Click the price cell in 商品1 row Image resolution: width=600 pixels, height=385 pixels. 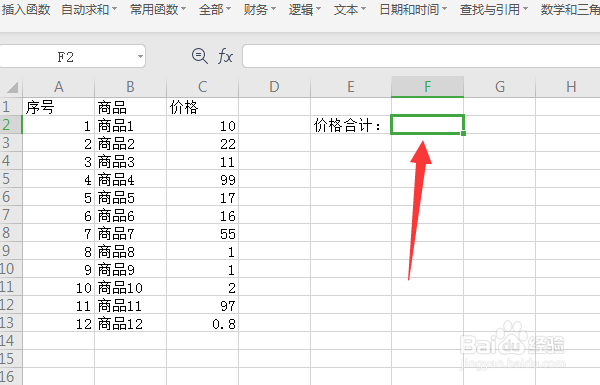pos(202,125)
